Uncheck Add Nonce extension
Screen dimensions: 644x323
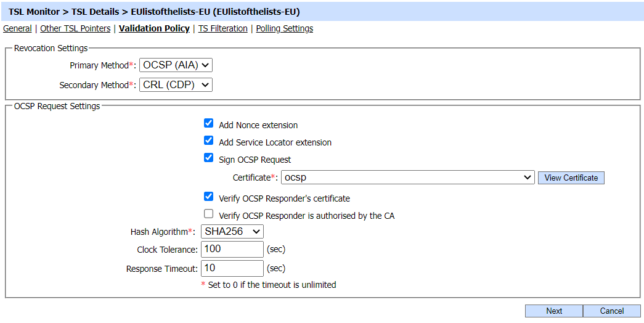pos(209,123)
